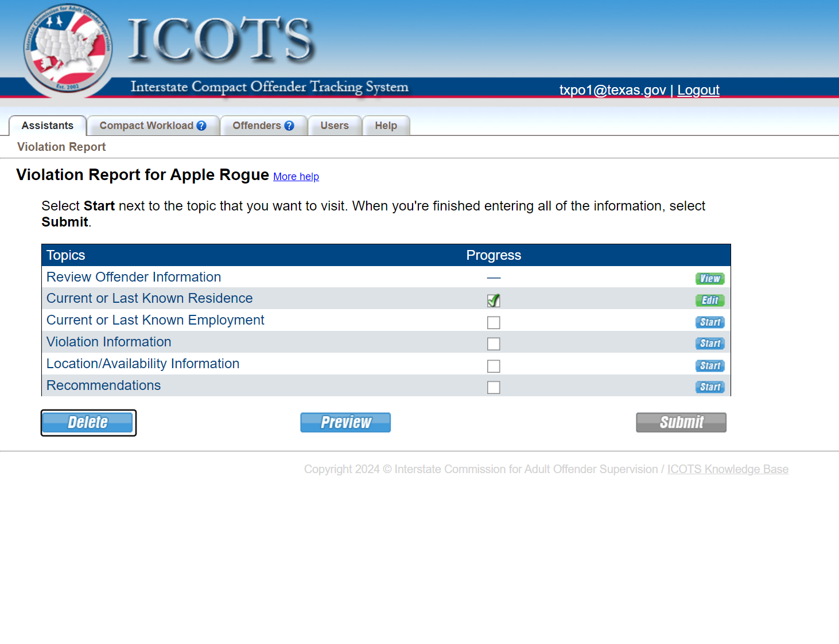Click the Topics column header

click(x=66, y=255)
